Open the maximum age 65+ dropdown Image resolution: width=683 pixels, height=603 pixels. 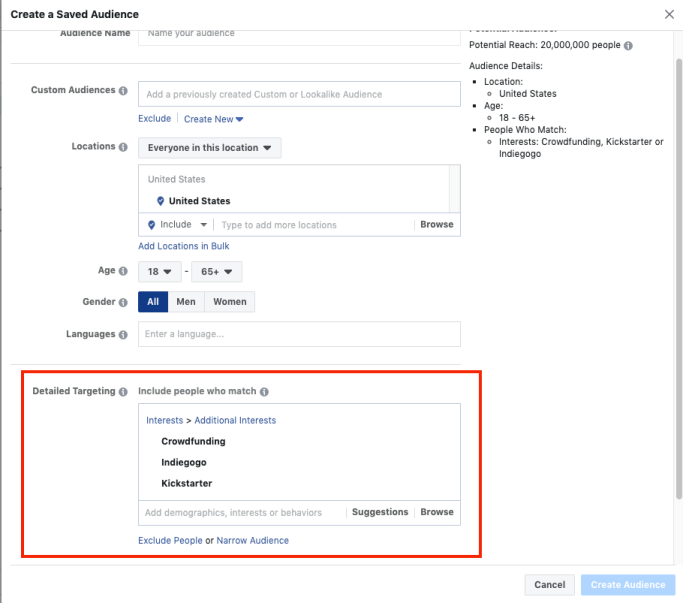[x=218, y=271]
